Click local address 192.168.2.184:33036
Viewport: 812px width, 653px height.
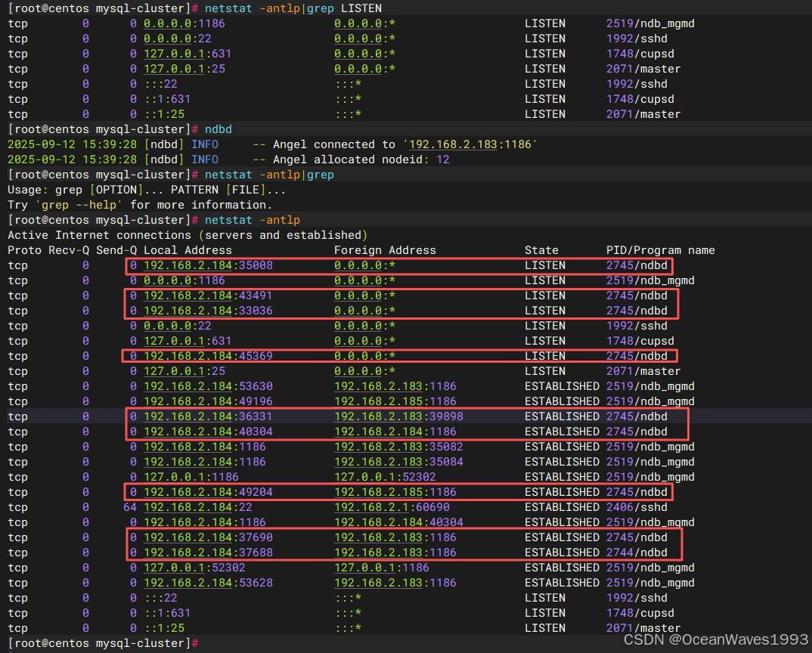208,311
